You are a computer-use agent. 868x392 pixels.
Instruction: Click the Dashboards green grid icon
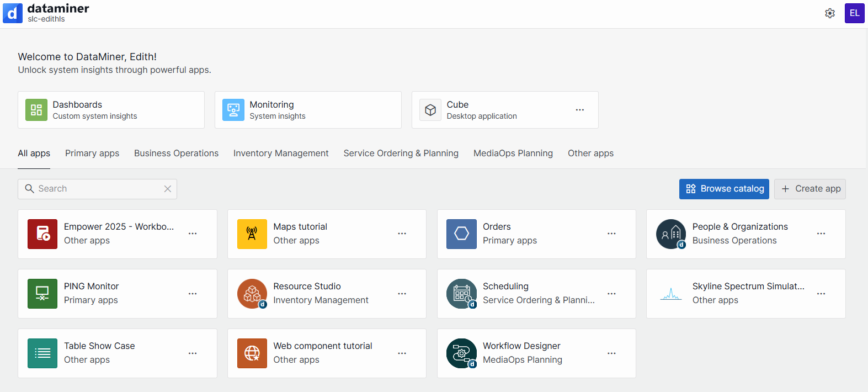pos(36,110)
